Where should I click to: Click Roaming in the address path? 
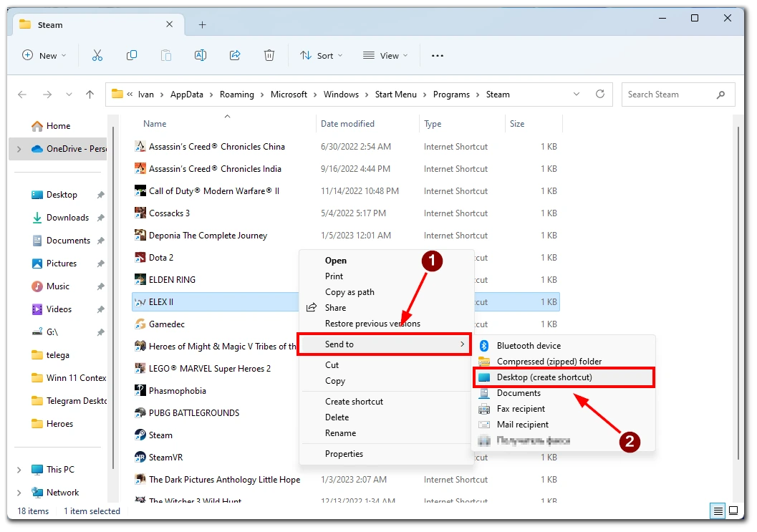click(x=236, y=94)
